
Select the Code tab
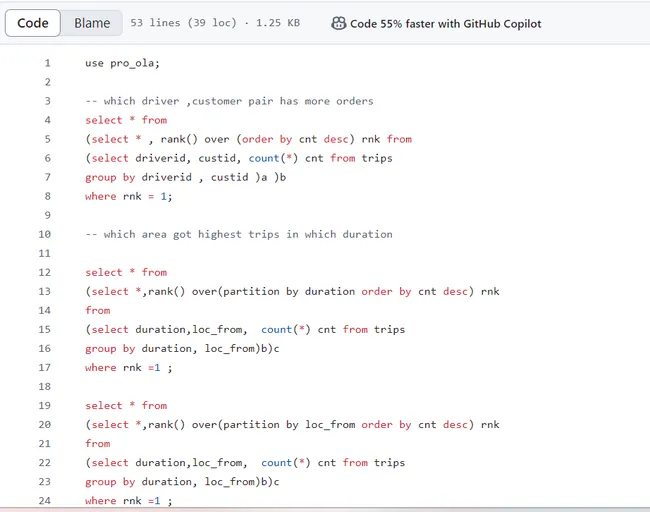33,23
